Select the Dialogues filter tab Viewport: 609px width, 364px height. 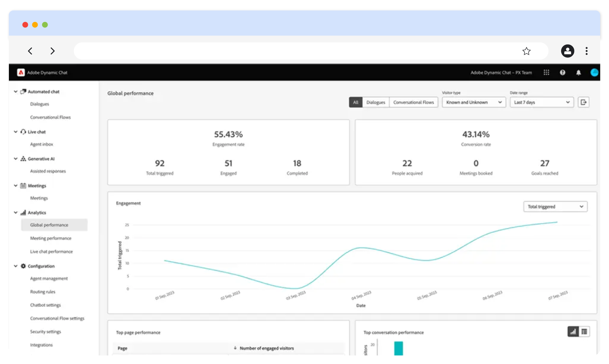376,102
